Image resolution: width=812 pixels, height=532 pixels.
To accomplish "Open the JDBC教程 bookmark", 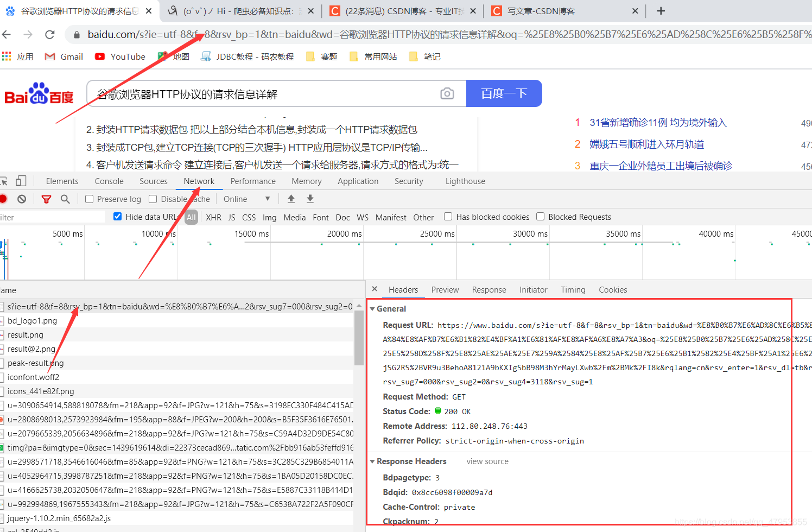I will pyautogui.click(x=248, y=56).
